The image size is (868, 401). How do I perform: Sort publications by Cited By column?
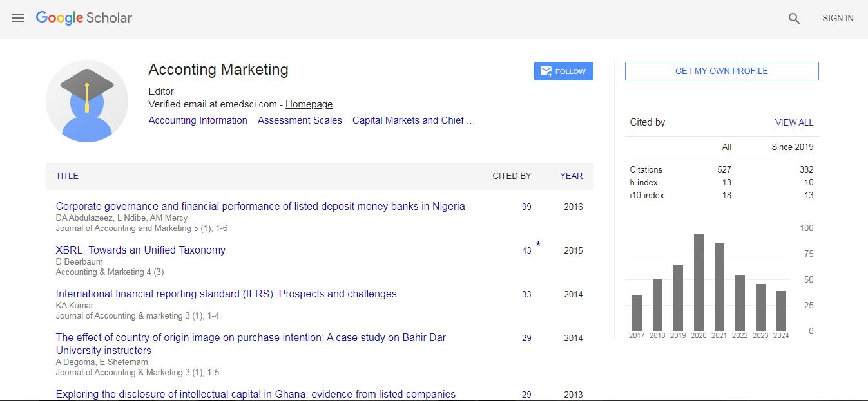(512, 176)
